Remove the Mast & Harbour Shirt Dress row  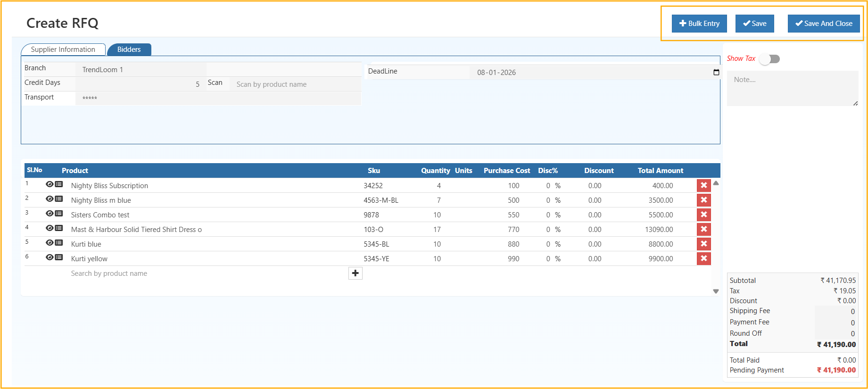pos(704,229)
